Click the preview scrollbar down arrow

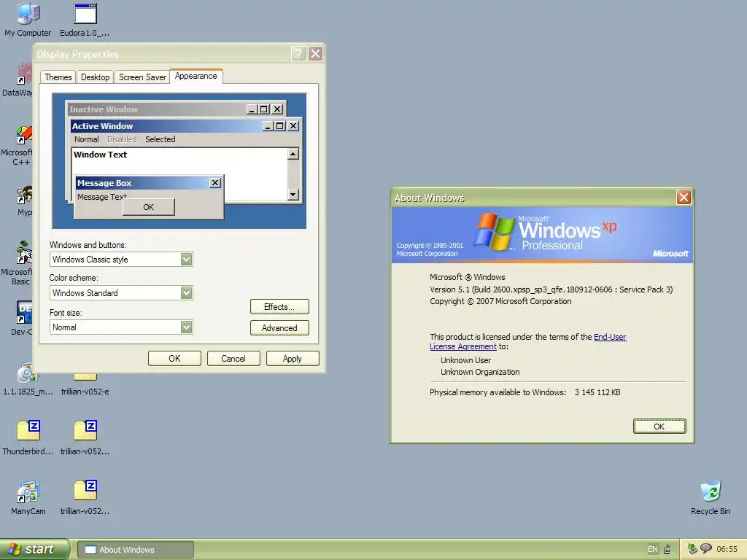pos(293,194)
